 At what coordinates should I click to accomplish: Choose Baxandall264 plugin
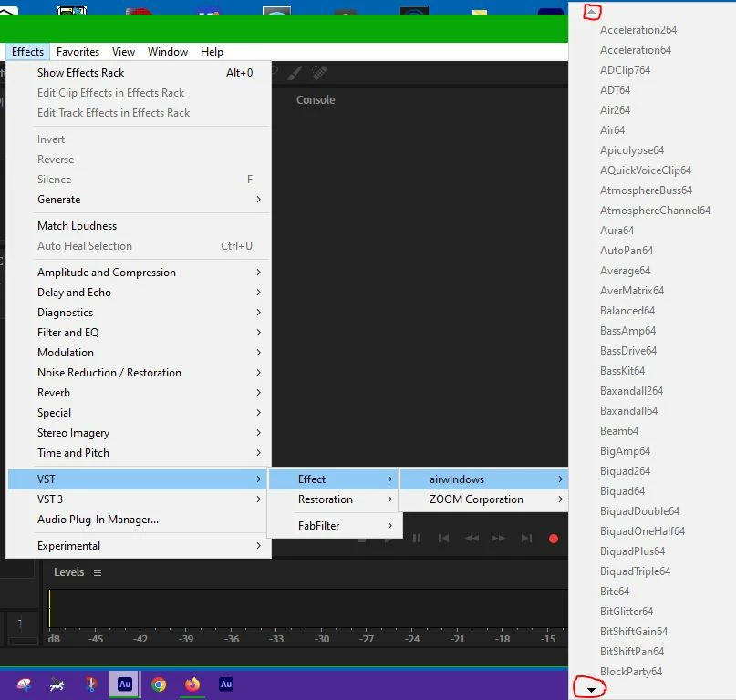[x=631, y=391]
